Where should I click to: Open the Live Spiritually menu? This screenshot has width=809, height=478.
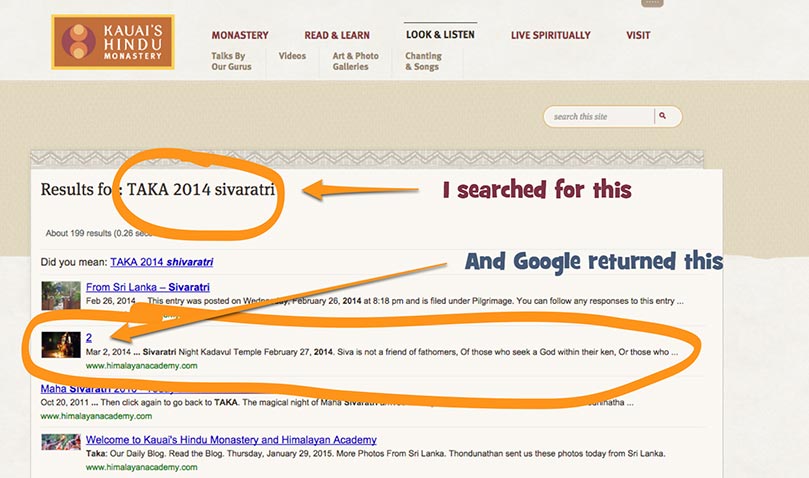click(550, 36)
